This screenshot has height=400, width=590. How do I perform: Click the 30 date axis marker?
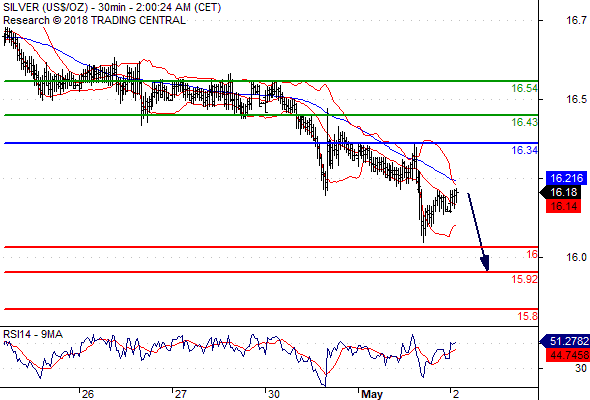[x=274, y=394]
